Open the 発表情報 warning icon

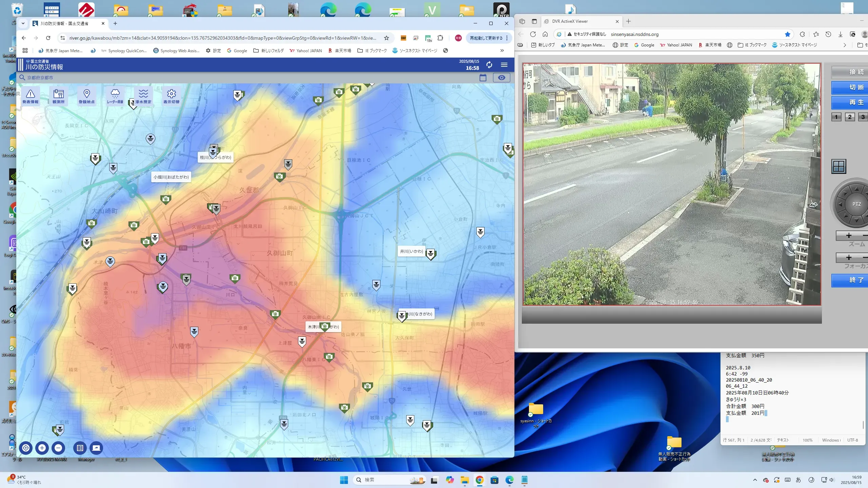point(31,96)
